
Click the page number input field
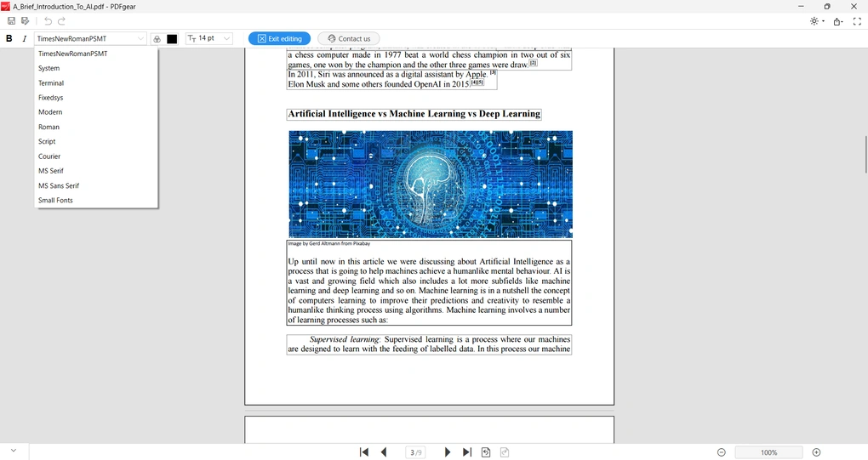coord(415,452)
